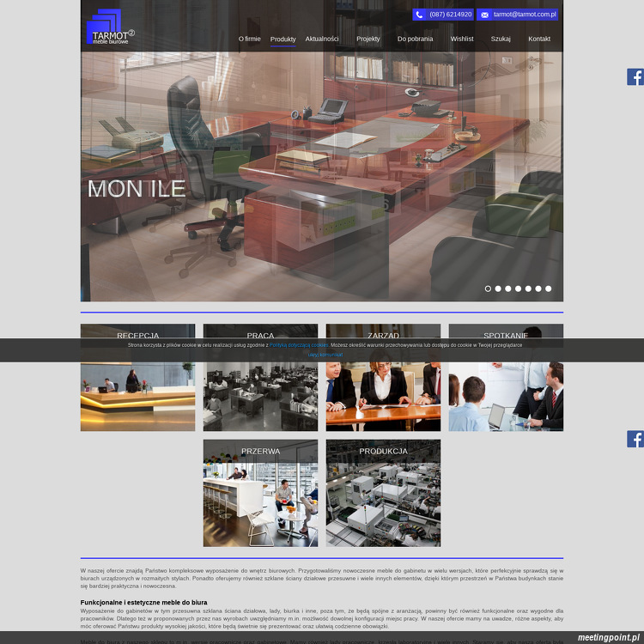Open the PRZERWA category thumbnail
Image resolution: width=644 pixels, height=644 pixels.
(x=260, y=493)
